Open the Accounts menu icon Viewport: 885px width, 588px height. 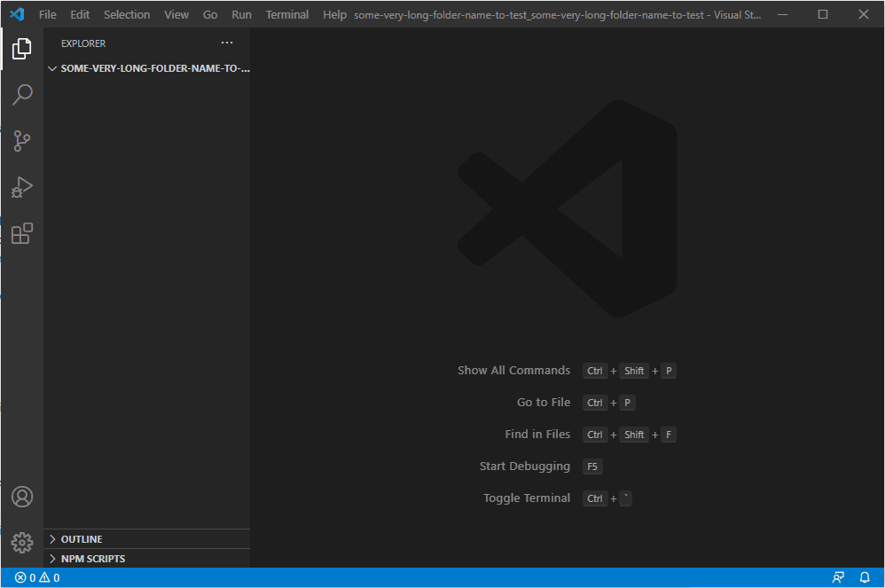21,497
